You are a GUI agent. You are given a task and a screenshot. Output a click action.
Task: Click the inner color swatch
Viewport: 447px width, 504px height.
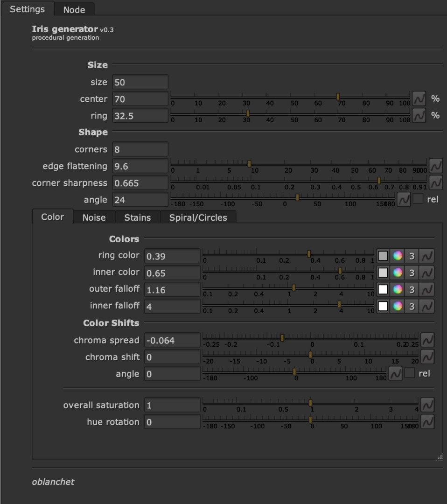click(x=383, y=273)
